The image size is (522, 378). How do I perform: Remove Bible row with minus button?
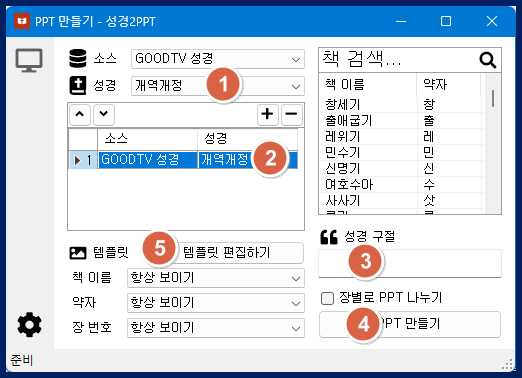coord(291,114)
